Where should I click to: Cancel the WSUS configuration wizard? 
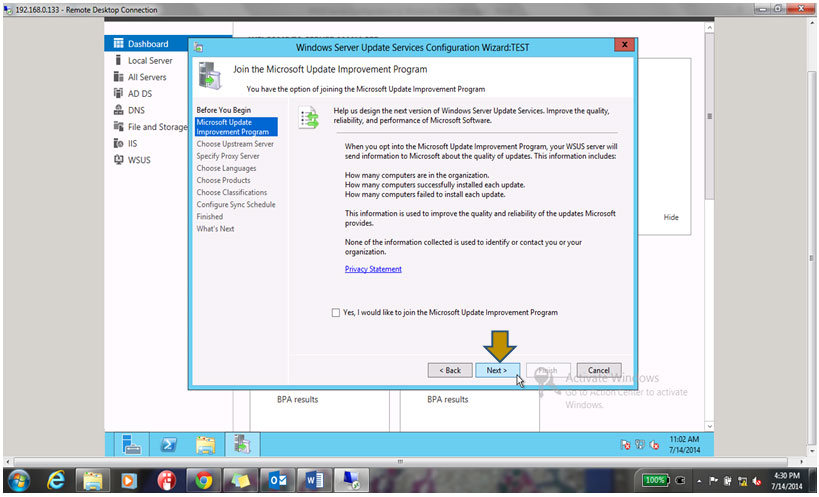(x=599, y=370)
